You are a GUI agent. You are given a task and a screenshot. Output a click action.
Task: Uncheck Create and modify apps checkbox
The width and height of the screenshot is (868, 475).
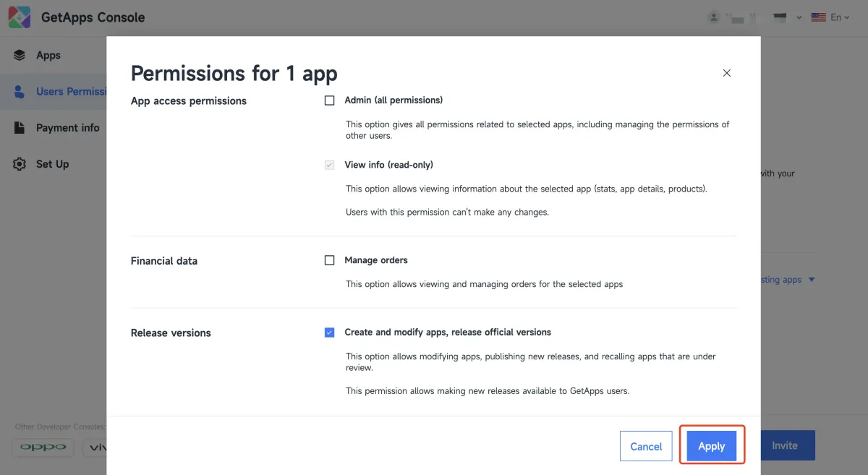[x=330, y=333]
